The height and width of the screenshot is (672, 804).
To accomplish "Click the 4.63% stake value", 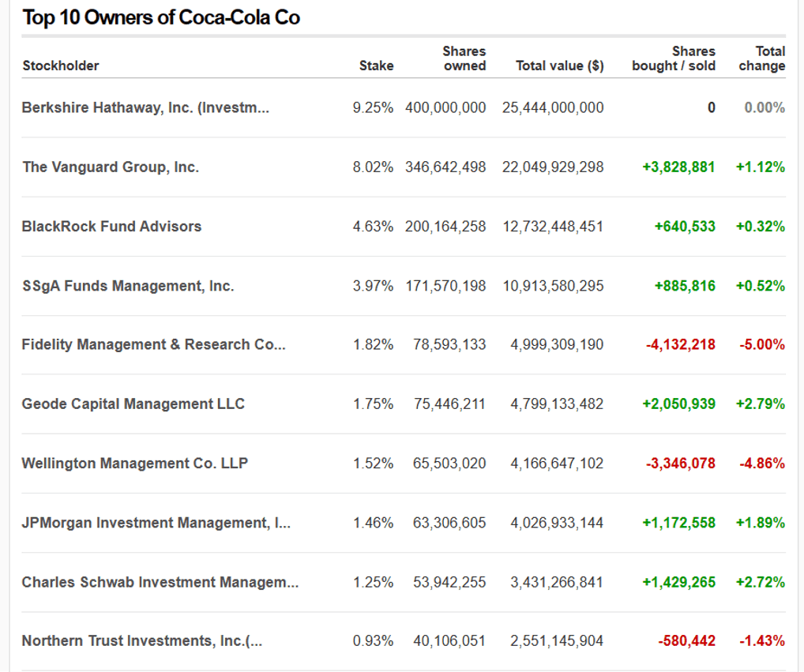I will point(373,227).
